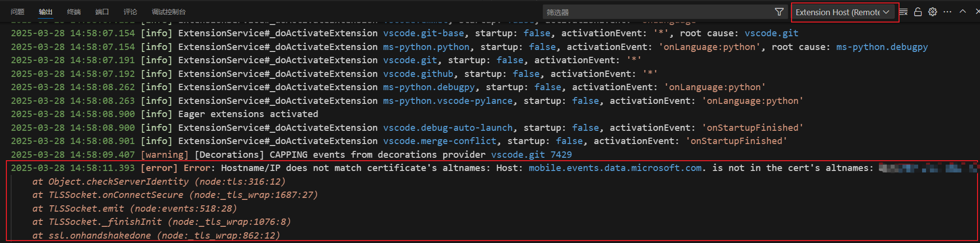
Task: Click the vscode.debug-auto-launch extension name
Action: [x=448, y=128]
